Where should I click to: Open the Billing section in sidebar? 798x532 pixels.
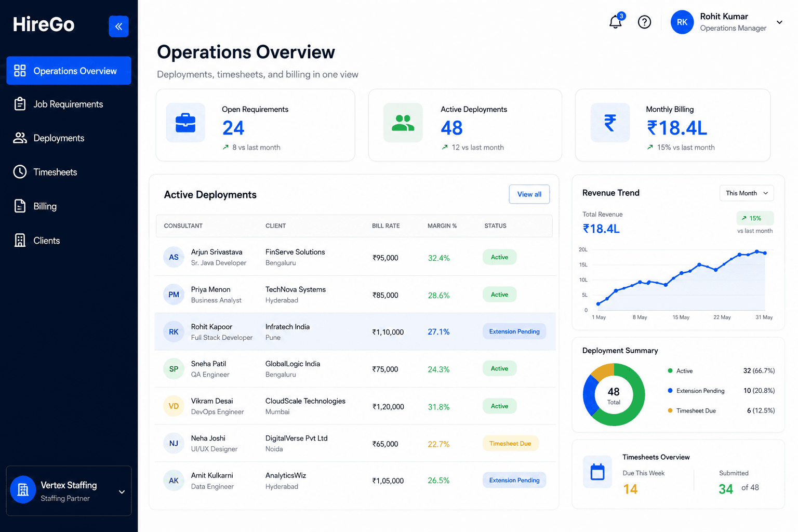[69, 206]
